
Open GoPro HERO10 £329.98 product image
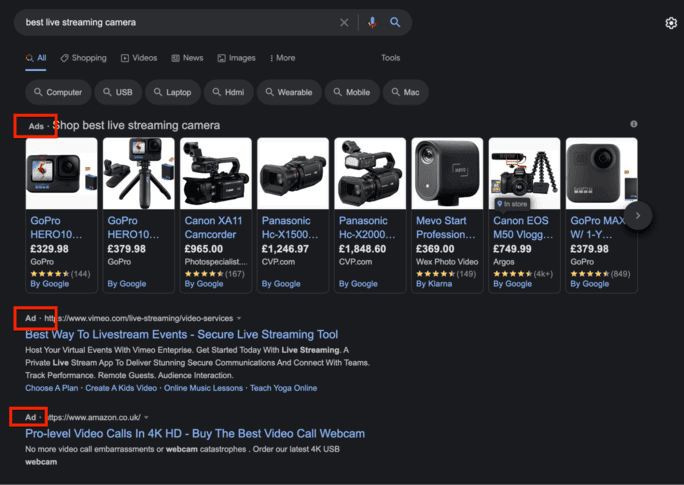(x=62, y=174)
